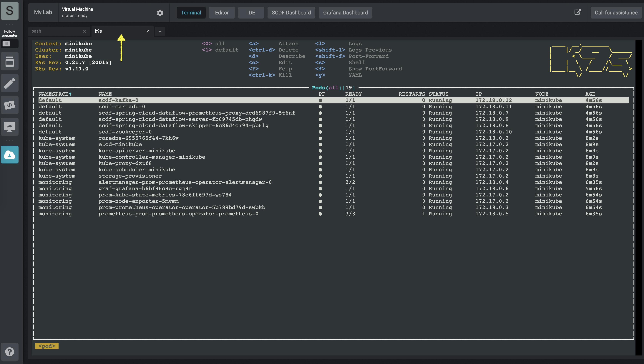Screen dimensions: 644x364
Task: Select the pencil annotation sidebar icon
Action: pyautogui.click(x=9, y=83)
